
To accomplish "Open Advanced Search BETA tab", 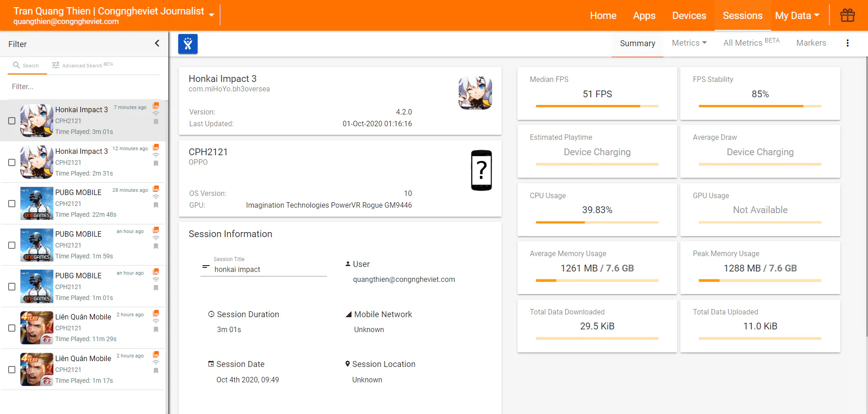I will click(x=82, y=65).
